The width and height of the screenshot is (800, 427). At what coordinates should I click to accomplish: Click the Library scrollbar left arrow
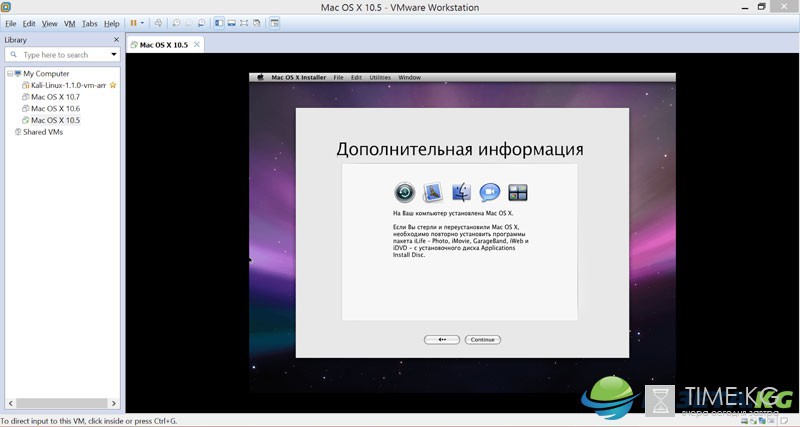pyautogui.click(x=11, y=403)
